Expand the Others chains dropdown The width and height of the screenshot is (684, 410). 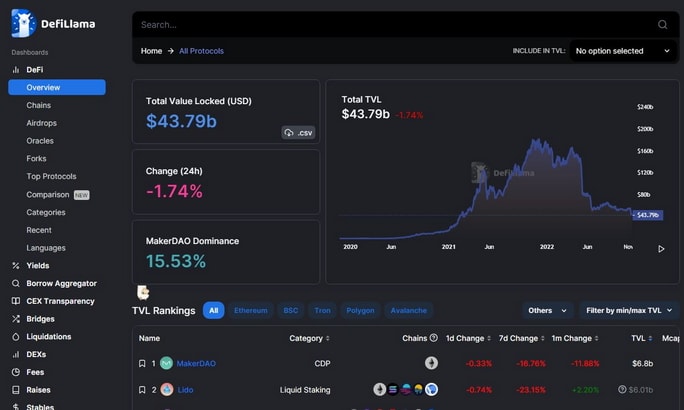(547, 311)
